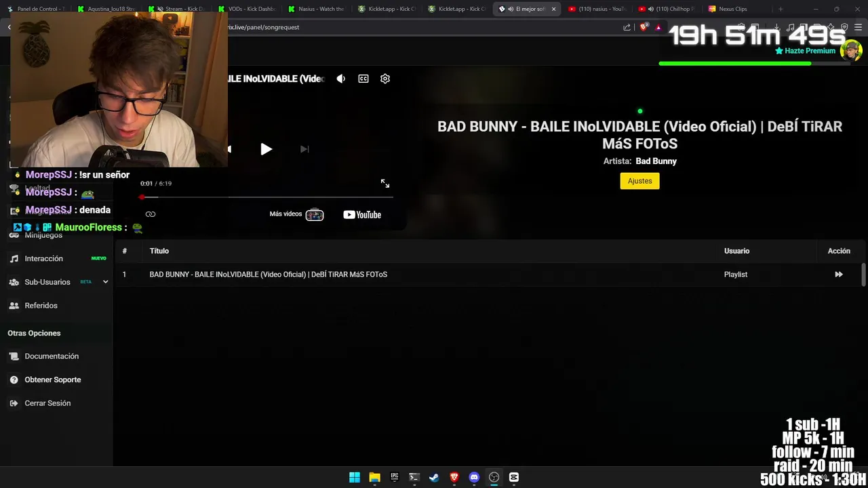Open Más videos thumbnail
This screenshot has width=868, height=488.
(315, 215)
